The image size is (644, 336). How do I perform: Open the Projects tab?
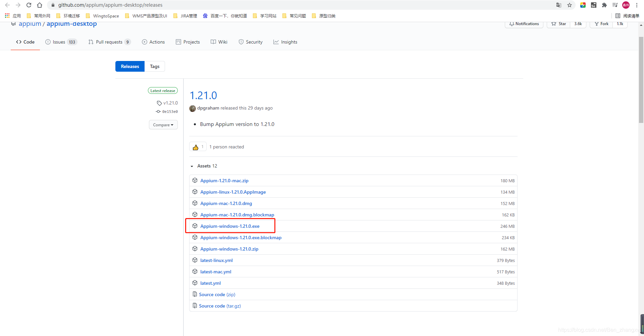(x=188, y=42)
